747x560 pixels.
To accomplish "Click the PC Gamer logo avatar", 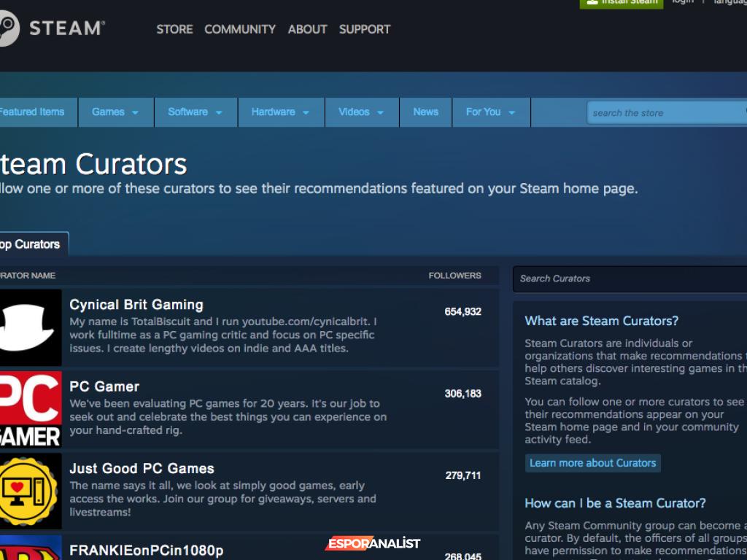I will pos(30,409).
